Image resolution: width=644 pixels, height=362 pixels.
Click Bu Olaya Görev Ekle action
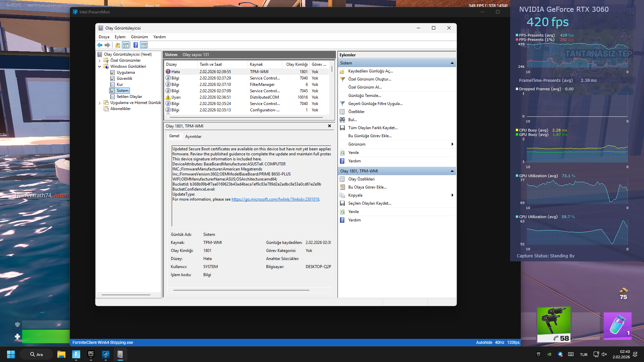click(367, 187)
